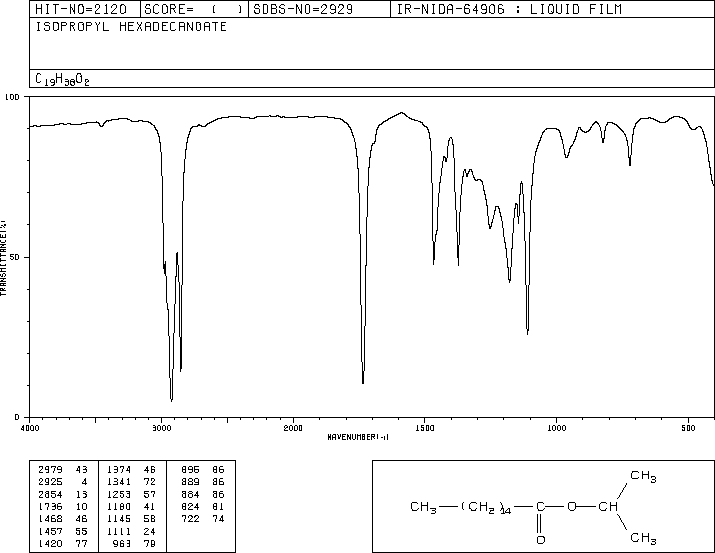Select the molecular formula C19H38O2
Screen dimensions: 715x553
62,80
